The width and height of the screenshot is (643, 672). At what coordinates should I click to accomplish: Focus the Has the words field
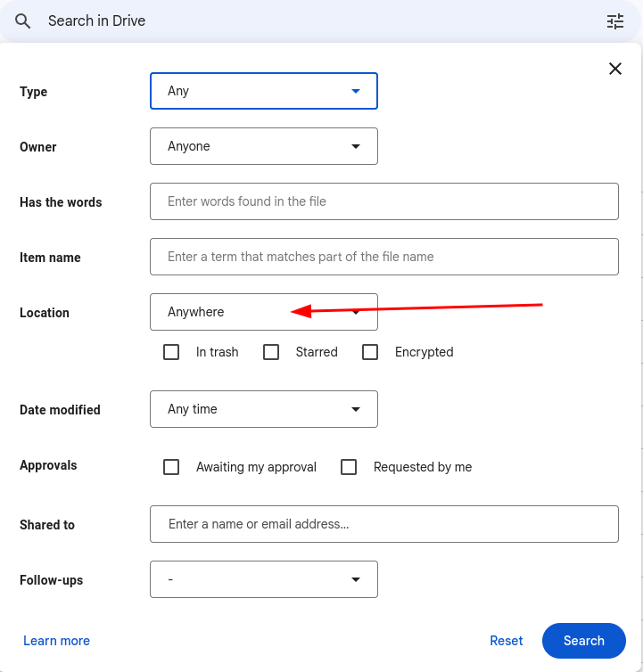(x=384, y=201)
